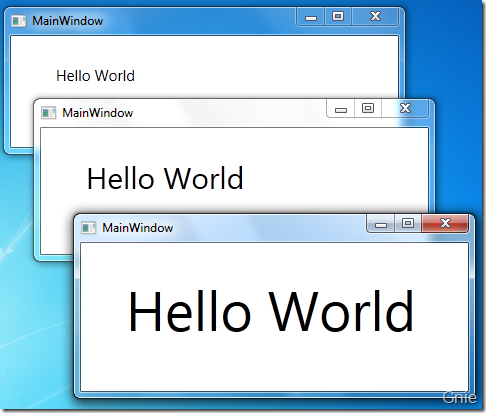Open system menu icon of the middle MainWindow
This screenshot has width=486, height=413.
click(x=48, y=113)
